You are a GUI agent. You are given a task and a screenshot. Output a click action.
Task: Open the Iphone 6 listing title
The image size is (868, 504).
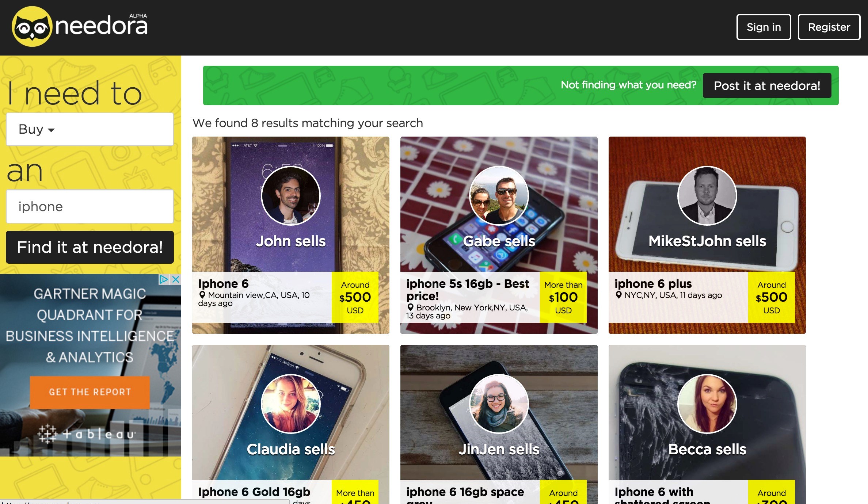point(223,283)
